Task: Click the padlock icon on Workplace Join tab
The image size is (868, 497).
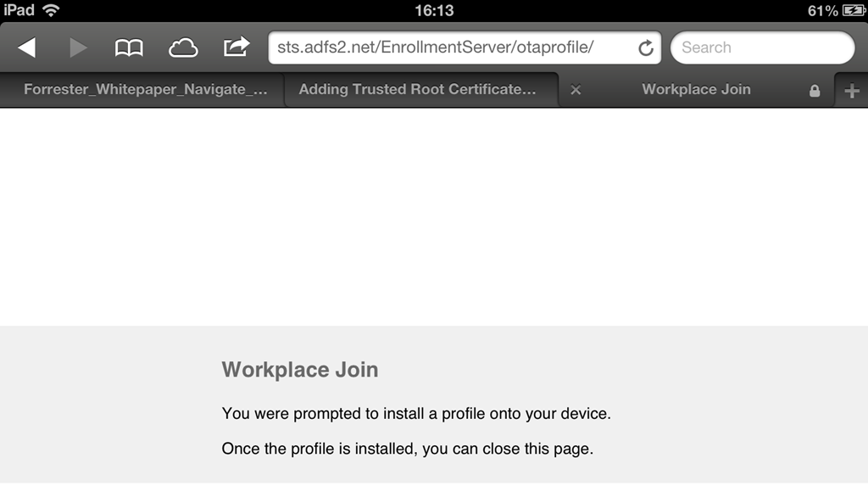Action: 815,91
